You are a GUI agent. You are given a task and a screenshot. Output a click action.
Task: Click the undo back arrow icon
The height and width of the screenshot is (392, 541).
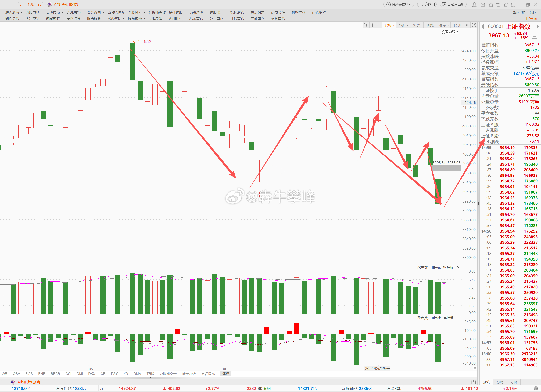pos(498,5)
